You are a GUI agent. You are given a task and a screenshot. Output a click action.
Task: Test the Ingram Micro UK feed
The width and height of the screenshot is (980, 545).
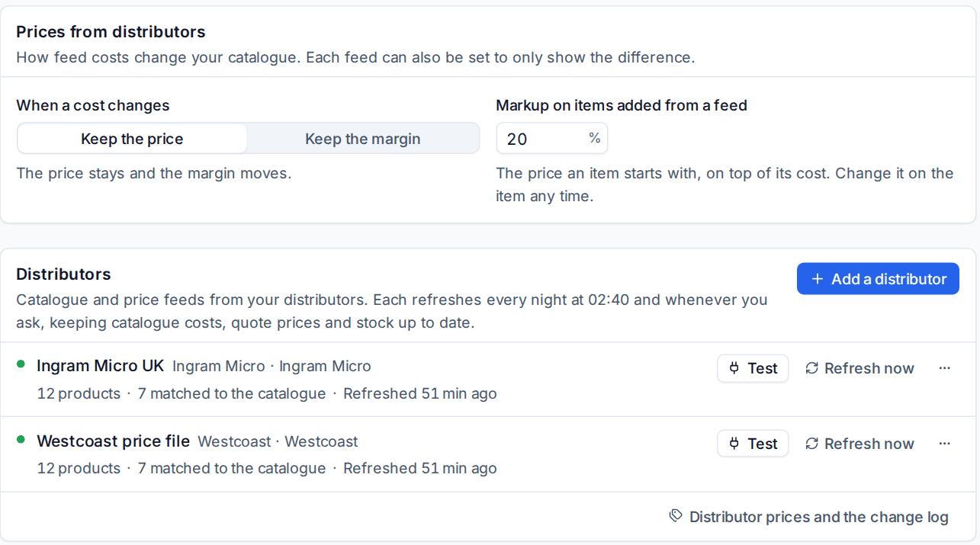click(753, 368)
